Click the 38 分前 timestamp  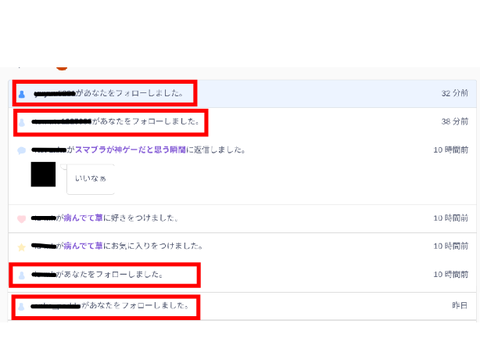(x=455, y=121)
